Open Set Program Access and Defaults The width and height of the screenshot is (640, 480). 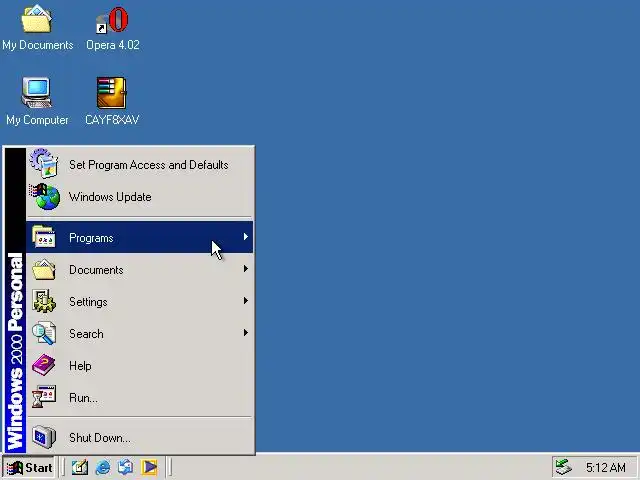[x=140, y=164]
